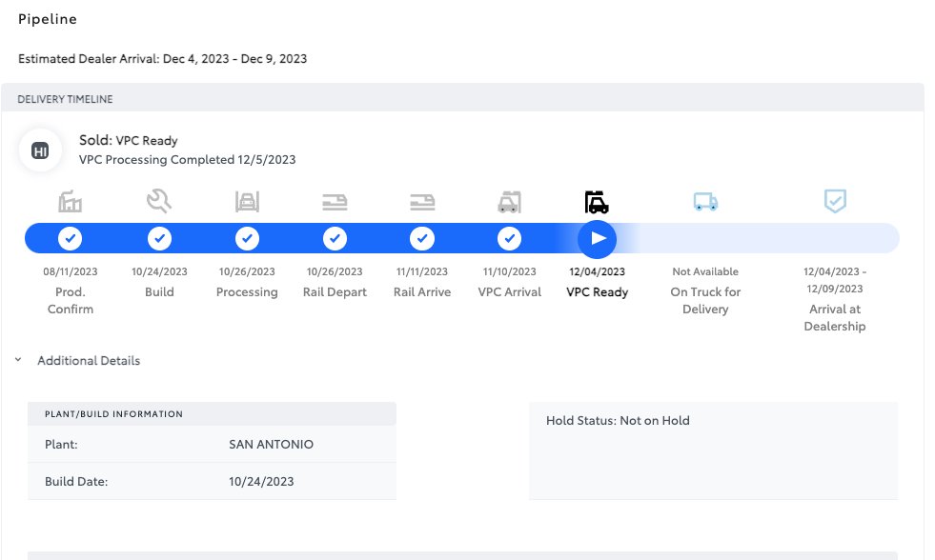Image resolution: width=935 pixels, height=560 pixels.
Task: Click the VPC Arrival vehicle icon
Action: pyautogui.click(x=509, y=202)
